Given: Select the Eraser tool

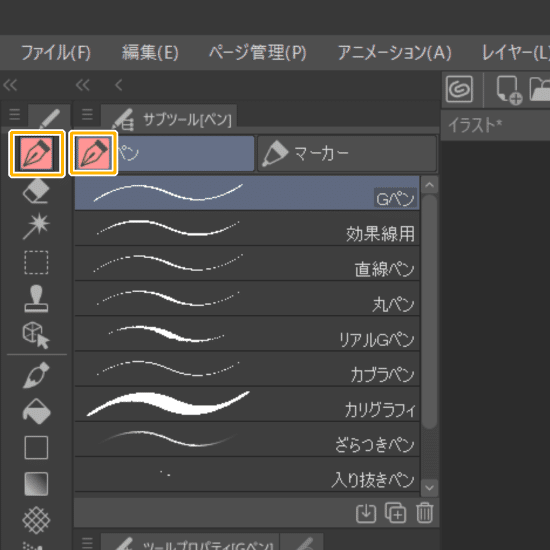Looking at the screenshot, I should (36, 191).
